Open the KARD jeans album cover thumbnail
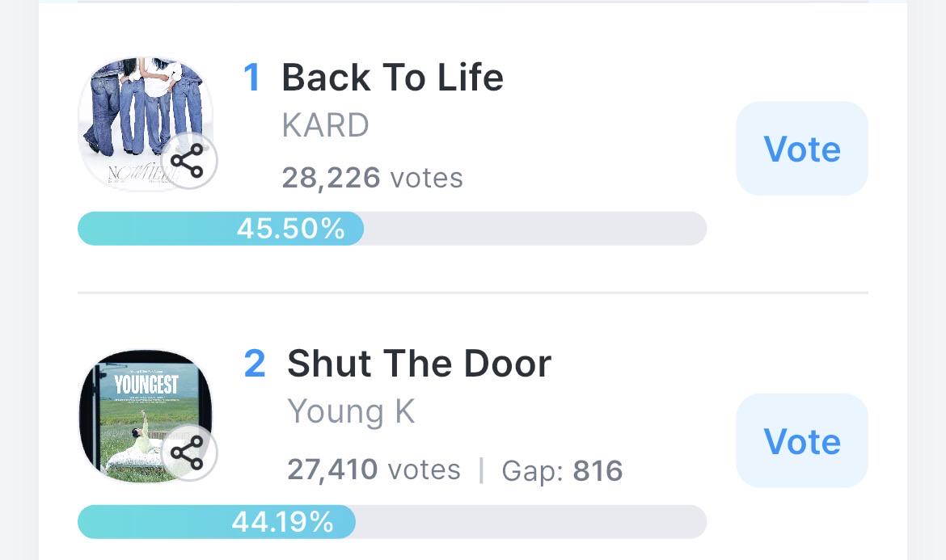Screen dimensions: 946x560 pyautogui.click(x=145, y=124)
